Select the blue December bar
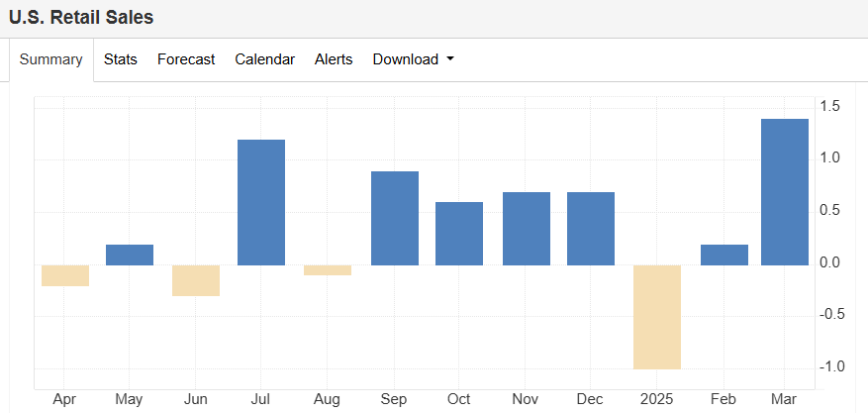The height and width of the screenshot is (413, 868). click(591, 229)
